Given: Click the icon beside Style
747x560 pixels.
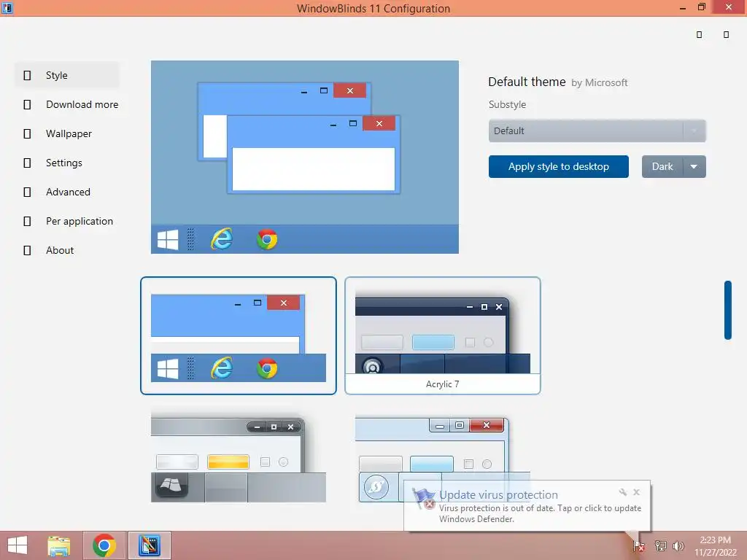Looking at the screenshot, I should click(x=27, y=75).
